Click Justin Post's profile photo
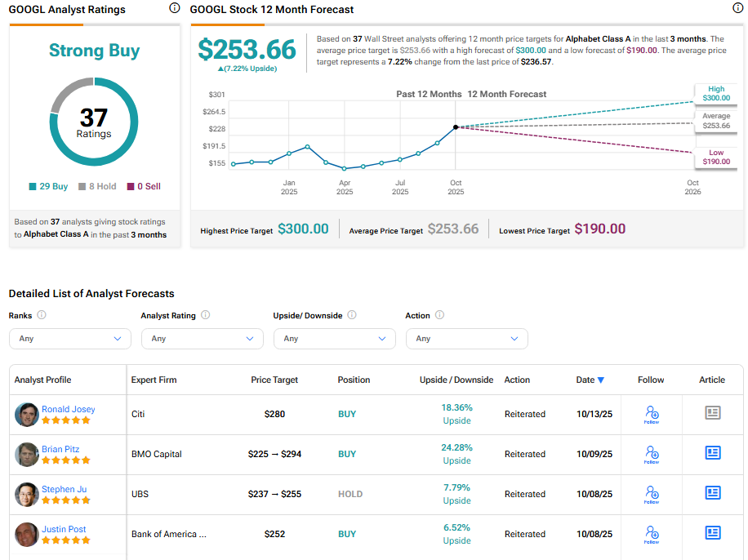 click(x=27, y=535)
